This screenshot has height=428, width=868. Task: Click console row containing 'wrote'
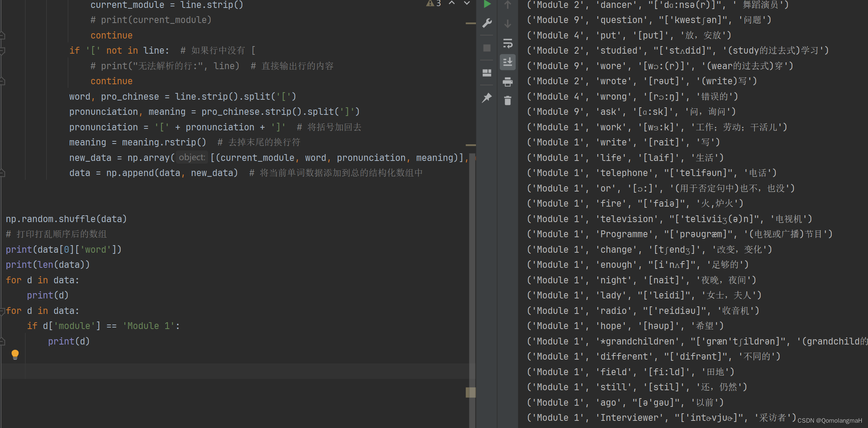click(x=642, y=81)
